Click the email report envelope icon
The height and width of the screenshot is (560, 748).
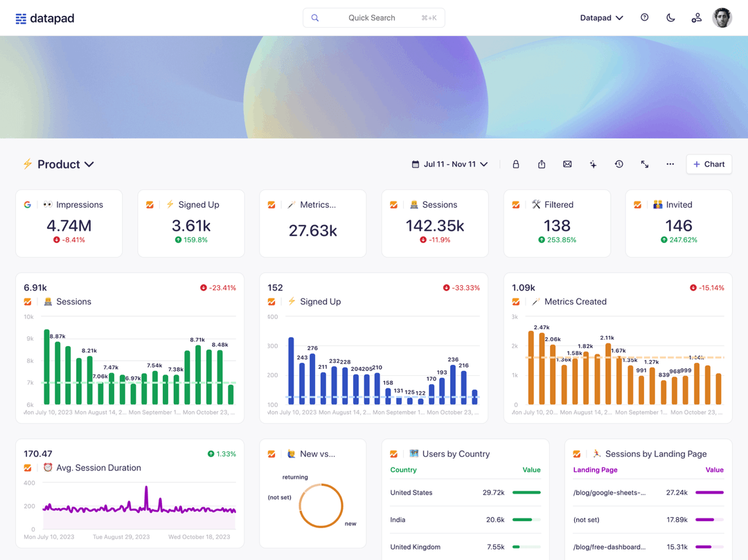(x=567, y=164)
